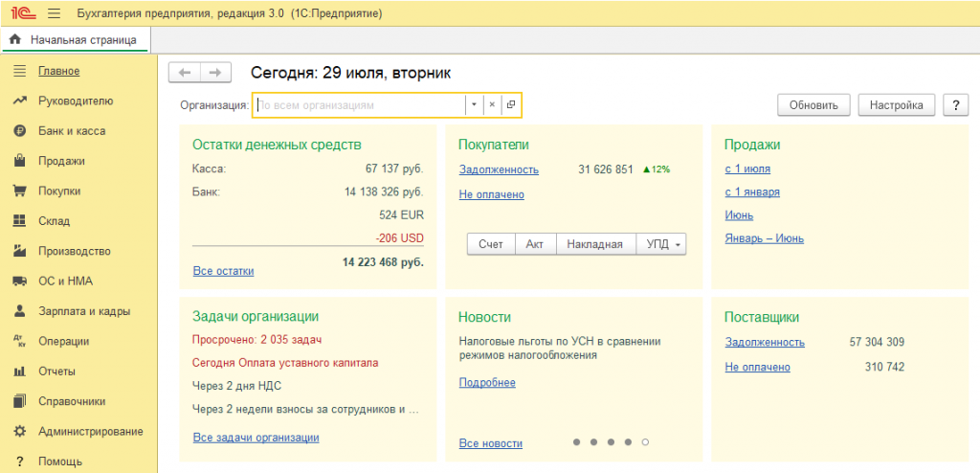Click the Администрирование gear icon

[20, 431]
